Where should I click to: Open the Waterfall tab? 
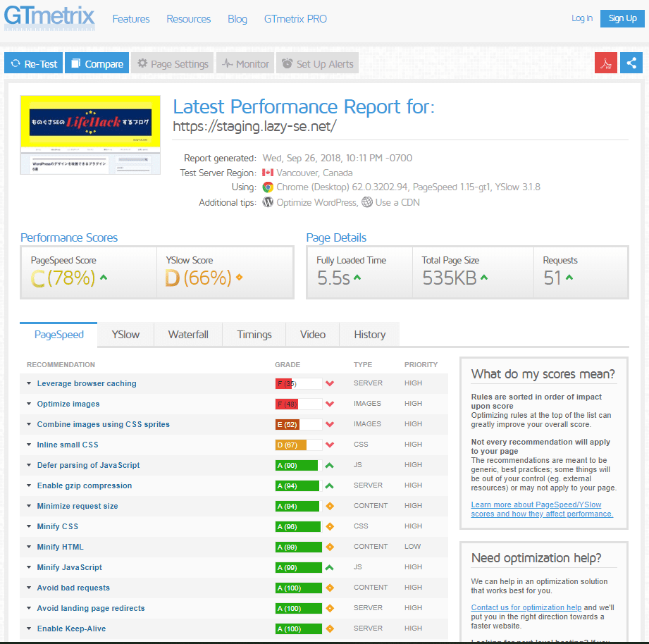tap(187, 334)
